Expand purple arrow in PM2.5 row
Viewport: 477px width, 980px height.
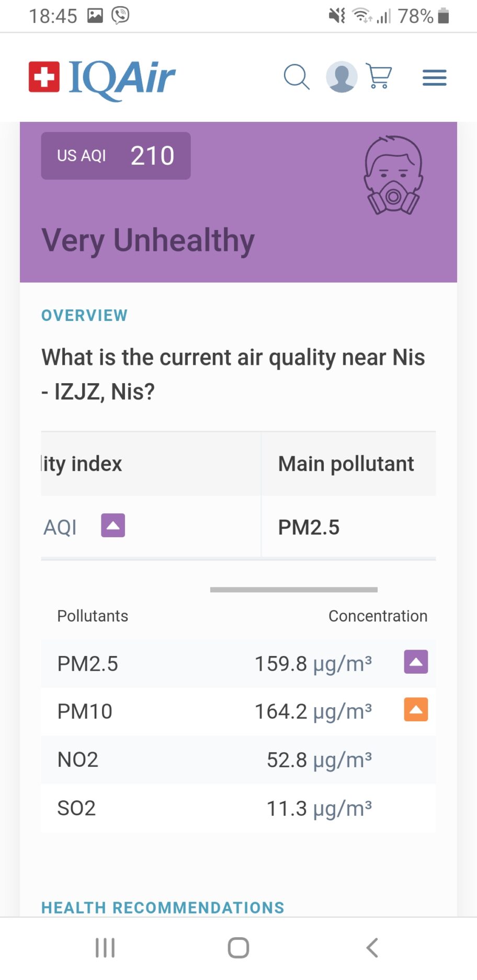click(416, 662)
